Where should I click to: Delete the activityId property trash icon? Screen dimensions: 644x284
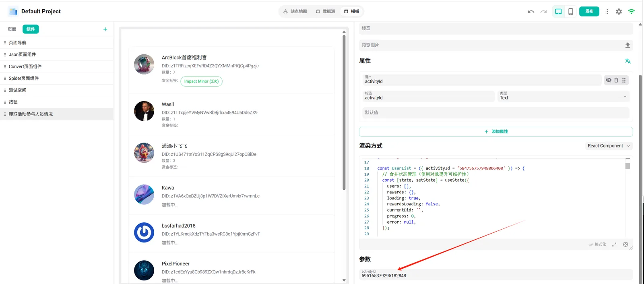tap(616, 80)
